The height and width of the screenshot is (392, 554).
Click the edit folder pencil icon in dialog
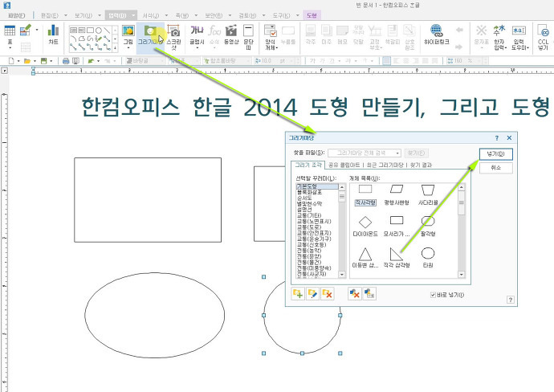[312, 293]
